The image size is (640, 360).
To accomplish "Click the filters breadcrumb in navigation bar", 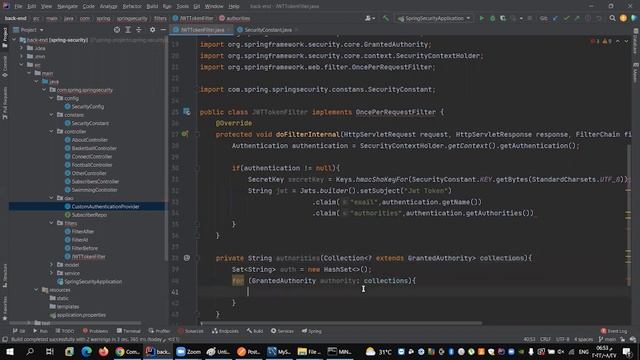I will point(160,18).
